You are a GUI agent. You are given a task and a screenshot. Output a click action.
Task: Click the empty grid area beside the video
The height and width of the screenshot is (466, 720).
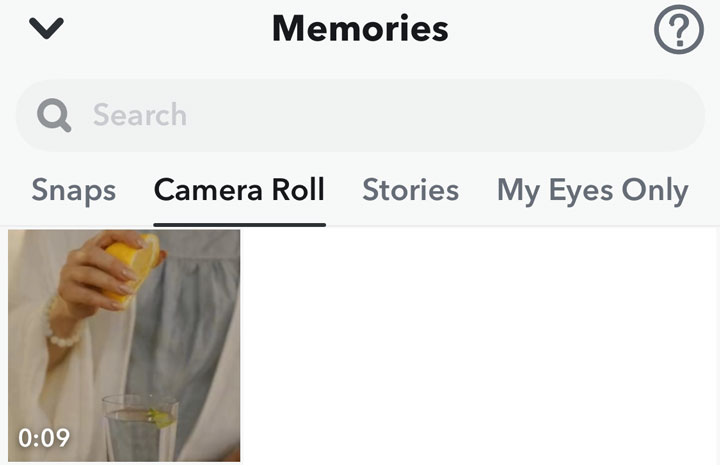480,346
